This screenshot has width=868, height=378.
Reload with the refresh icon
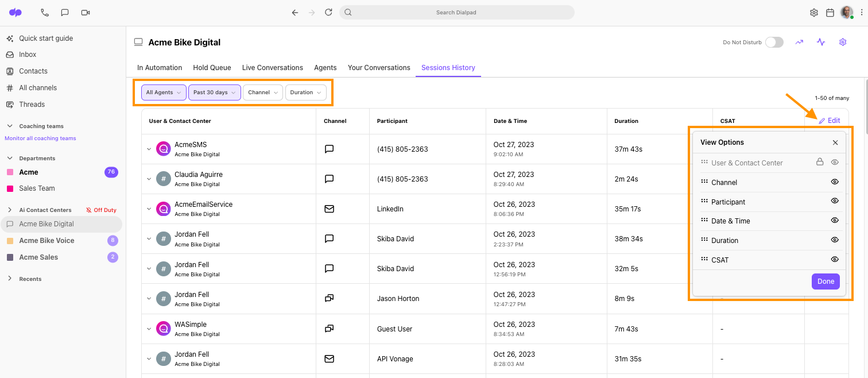click(328, 12)
